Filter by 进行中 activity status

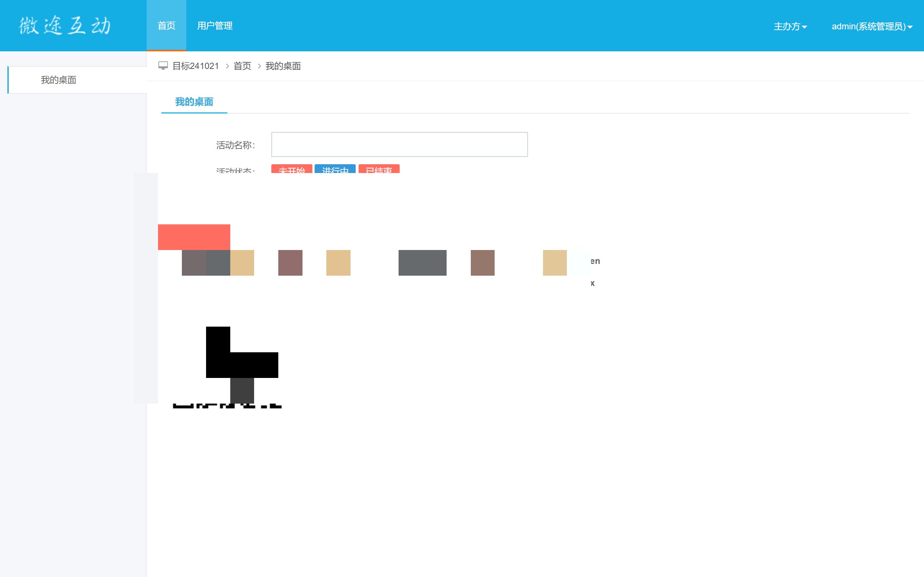click(x=335, y=169)
